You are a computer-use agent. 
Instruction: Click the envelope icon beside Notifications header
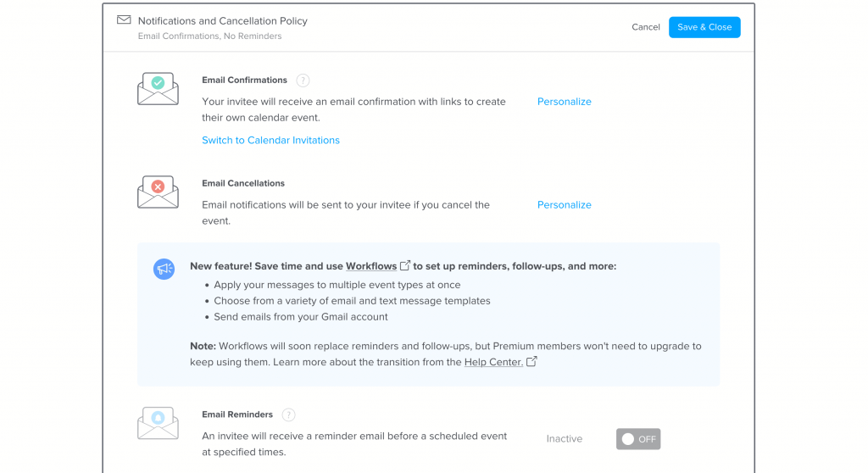(124, 20)
